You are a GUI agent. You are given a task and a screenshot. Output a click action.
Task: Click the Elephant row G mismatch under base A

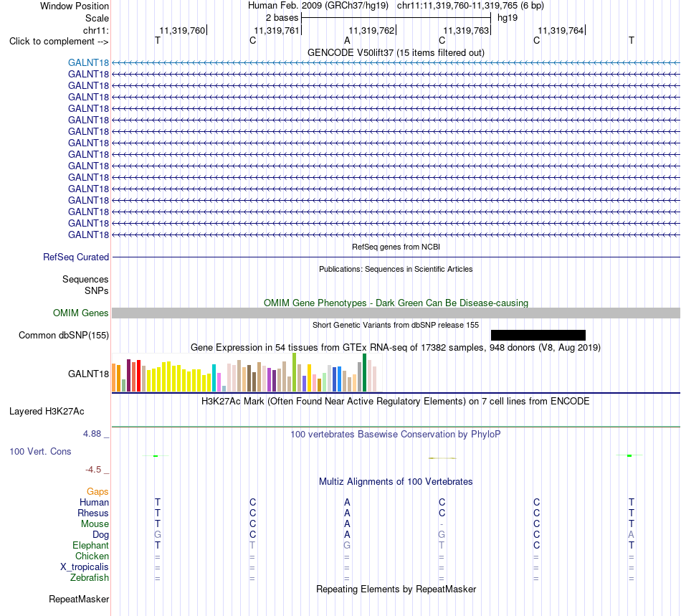point(347,545)
